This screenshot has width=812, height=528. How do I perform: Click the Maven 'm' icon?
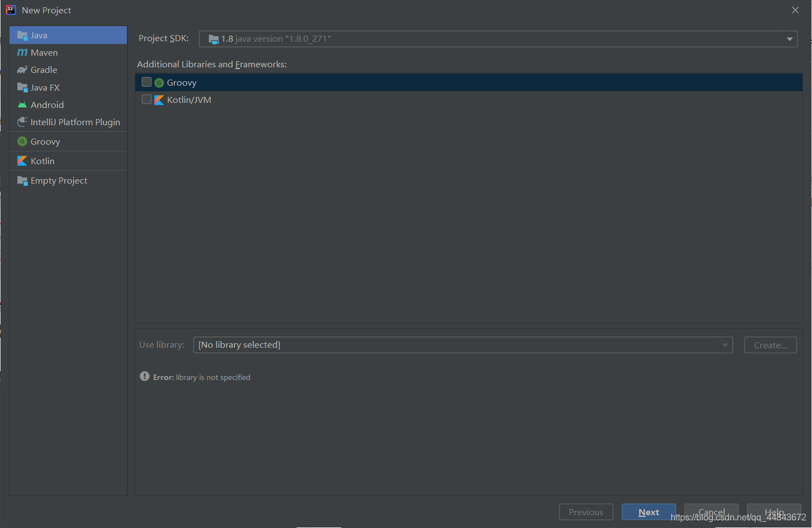tap(22, 52)
